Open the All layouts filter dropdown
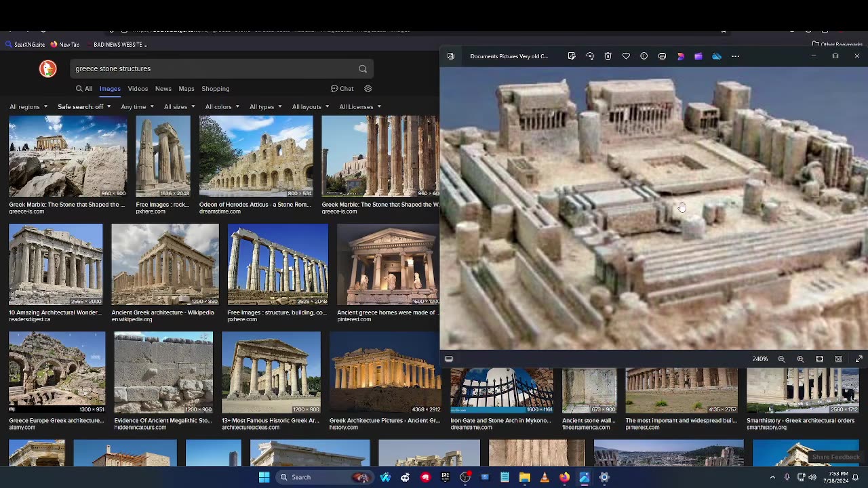The width and height of the screenshot is (868, 488). 311,106
